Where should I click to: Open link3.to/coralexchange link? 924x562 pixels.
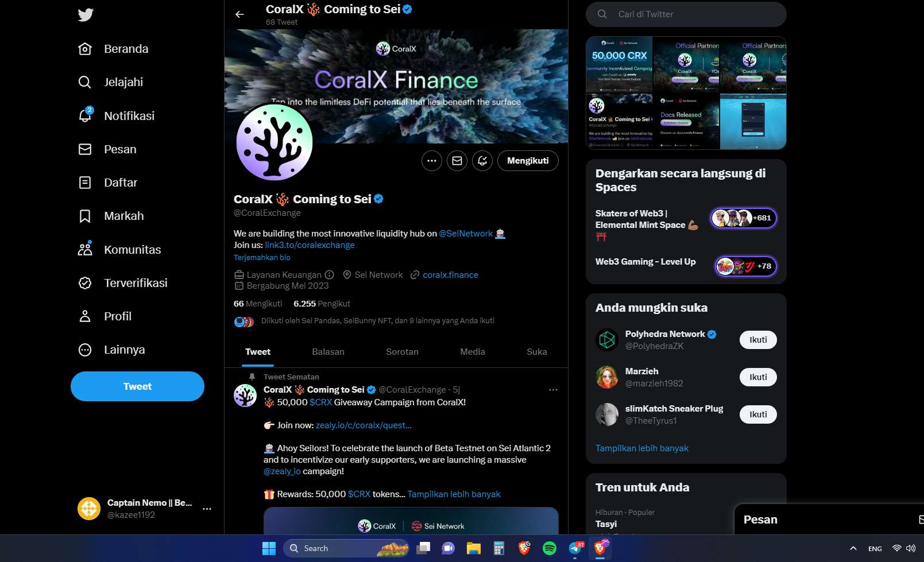310,245
